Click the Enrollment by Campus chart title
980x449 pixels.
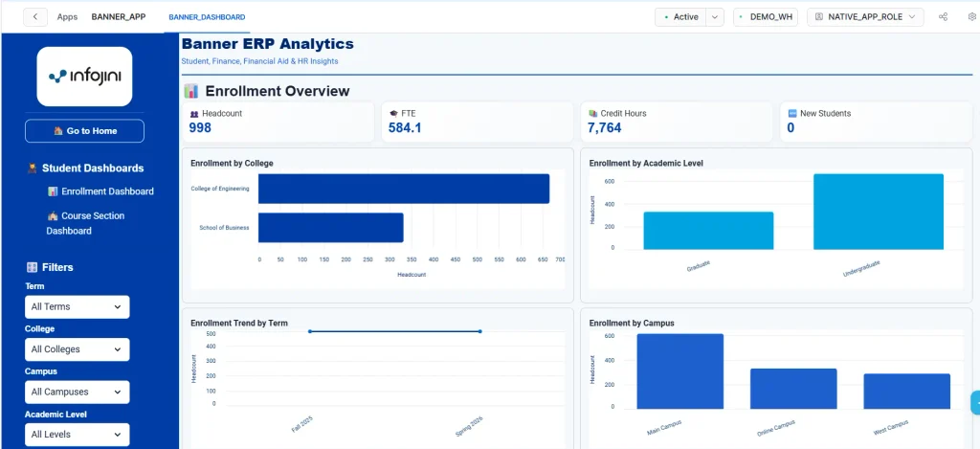632,324
